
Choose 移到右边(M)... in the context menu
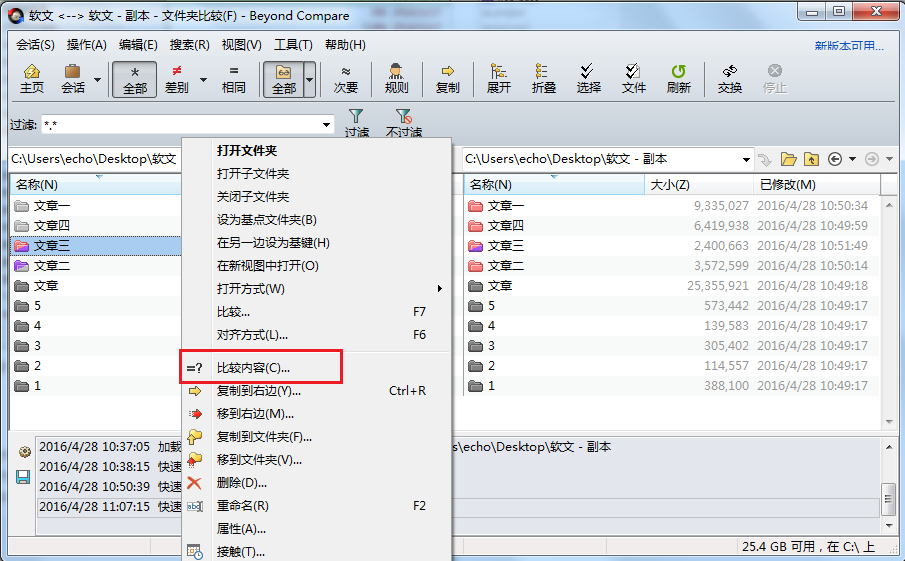316,414
